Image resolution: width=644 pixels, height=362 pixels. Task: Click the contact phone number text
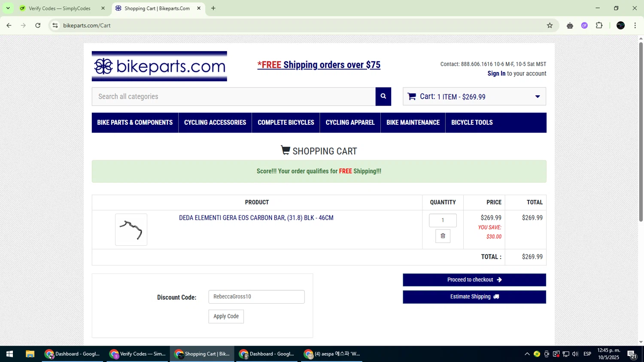click(477, 64)
